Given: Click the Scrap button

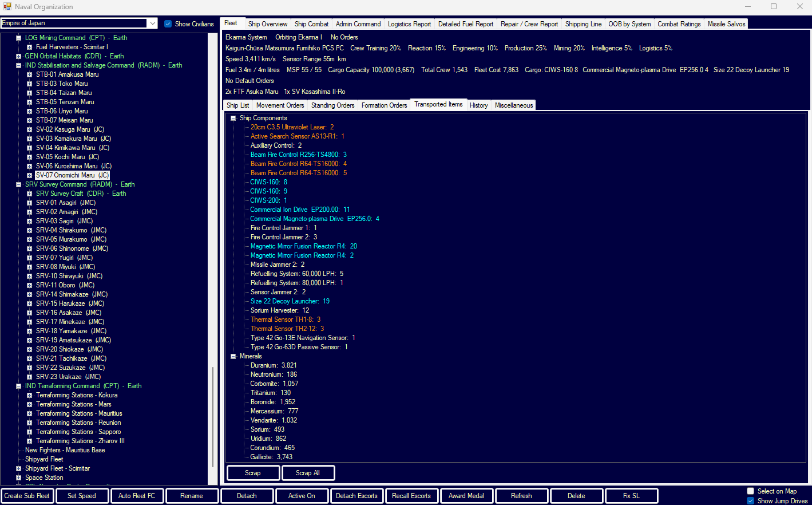Looking at the screenshot, I should tap(253, 473).
